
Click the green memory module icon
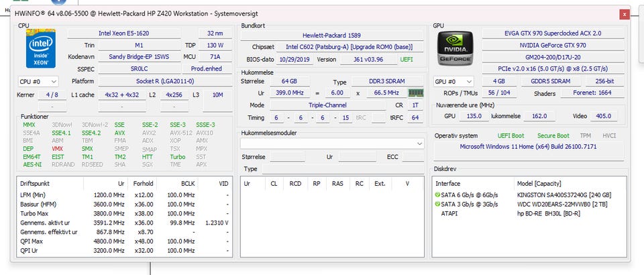pyautogui.click(x=417, y=93)
